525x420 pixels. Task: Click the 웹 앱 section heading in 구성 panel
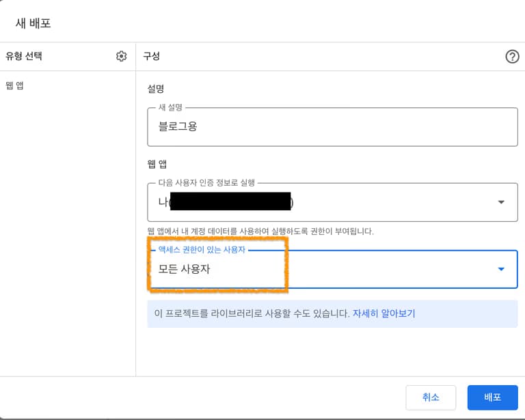tap(157, 164)
